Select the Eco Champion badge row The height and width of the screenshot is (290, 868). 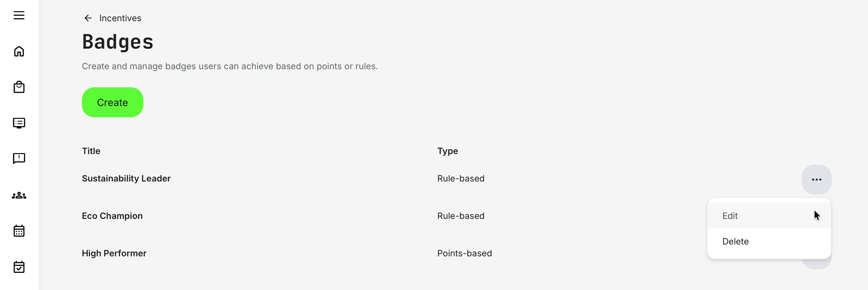(112, 216)
